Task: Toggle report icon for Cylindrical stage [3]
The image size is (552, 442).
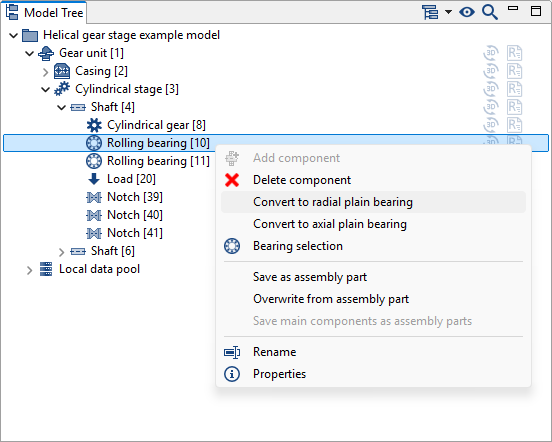Action: (514, 89)
